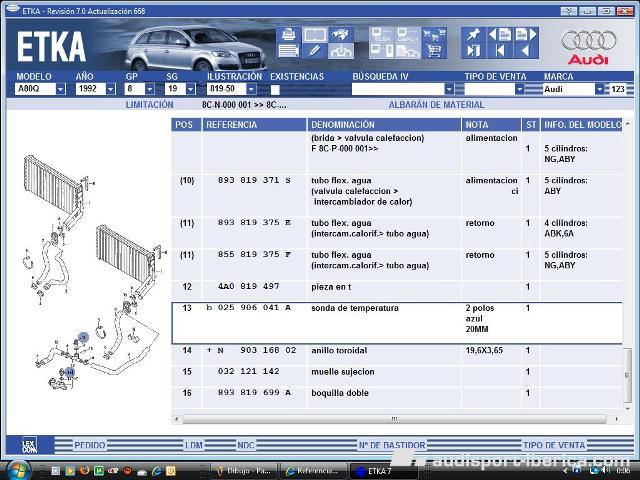Click the LDM button in bottom bar
The height and width of the screenshot is (480, 640).
[193, 445]
